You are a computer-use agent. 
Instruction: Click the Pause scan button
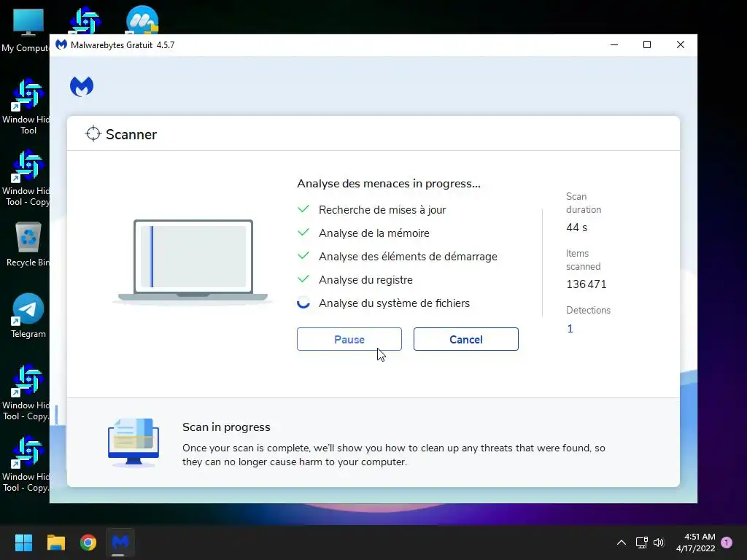(349, 339)
